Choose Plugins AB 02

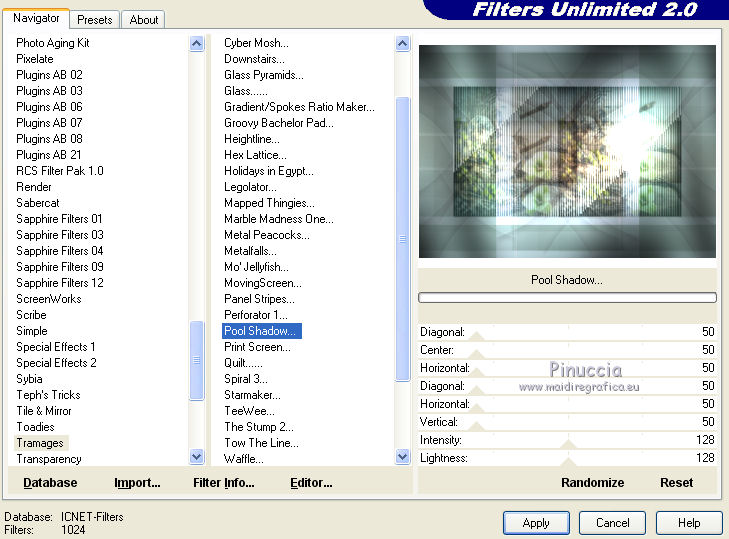pyautogui.click(x=49, y=75)
